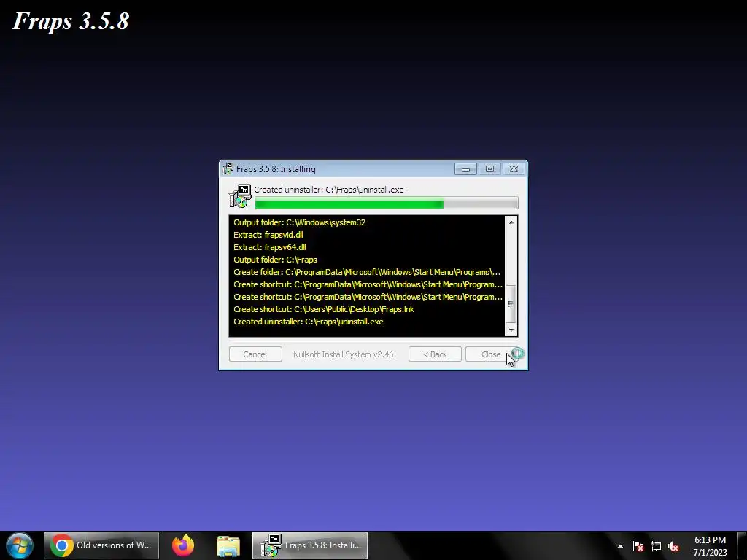Click the scrollbar thumb in install log

pos(511,304)
